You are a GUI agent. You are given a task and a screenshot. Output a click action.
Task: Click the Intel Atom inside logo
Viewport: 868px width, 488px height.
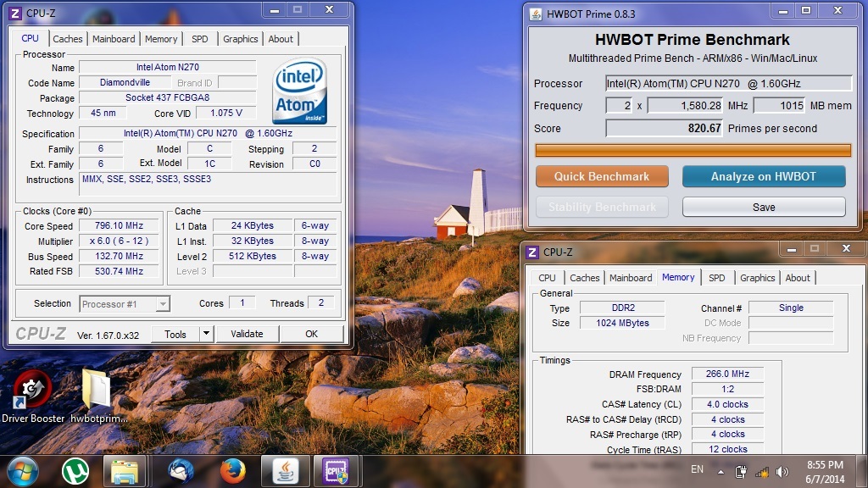(299, 90)
